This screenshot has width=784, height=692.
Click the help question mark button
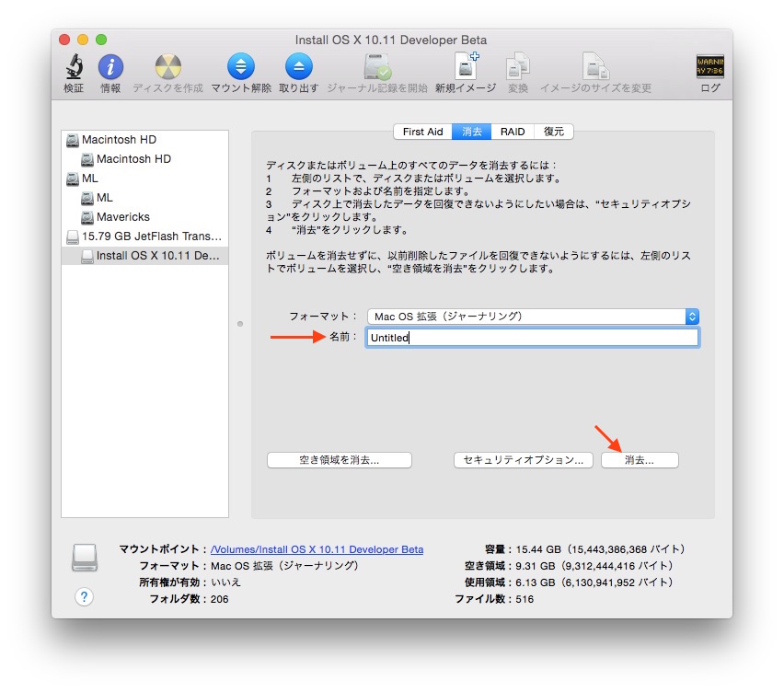coord(84,596)
